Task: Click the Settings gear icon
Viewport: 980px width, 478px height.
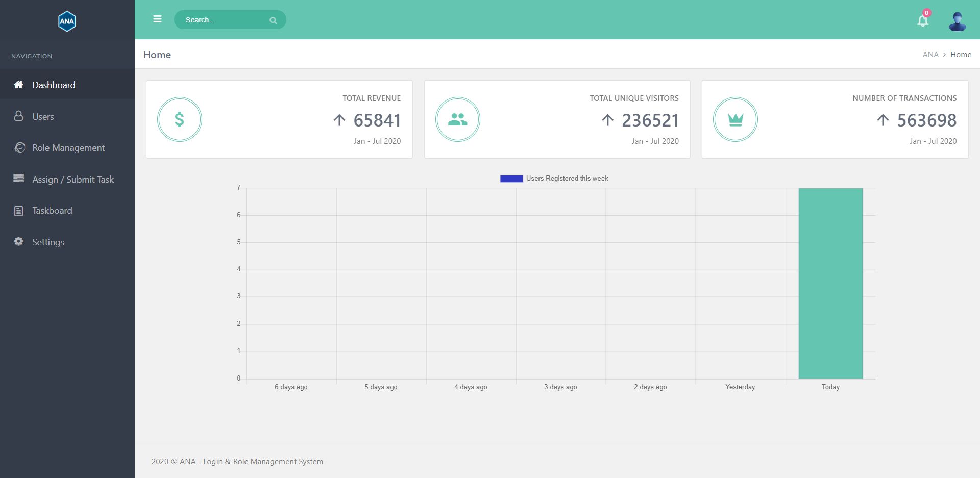Action: click(x=19, y=241)
